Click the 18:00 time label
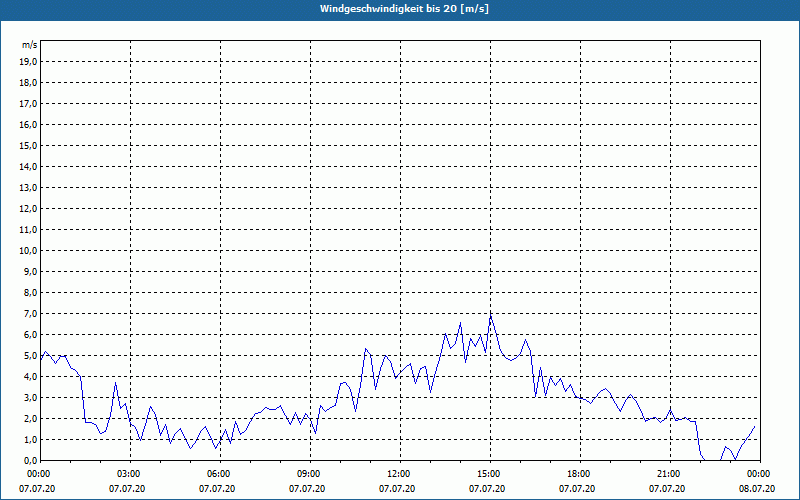This screenshot has height=500, width=800. coord(580,474)
